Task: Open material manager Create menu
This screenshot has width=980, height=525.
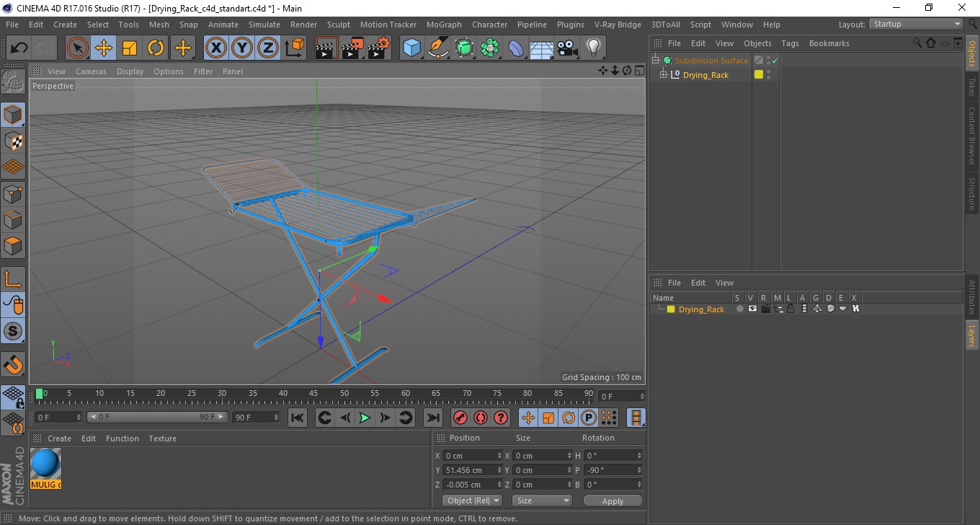Action: (59, 438)
